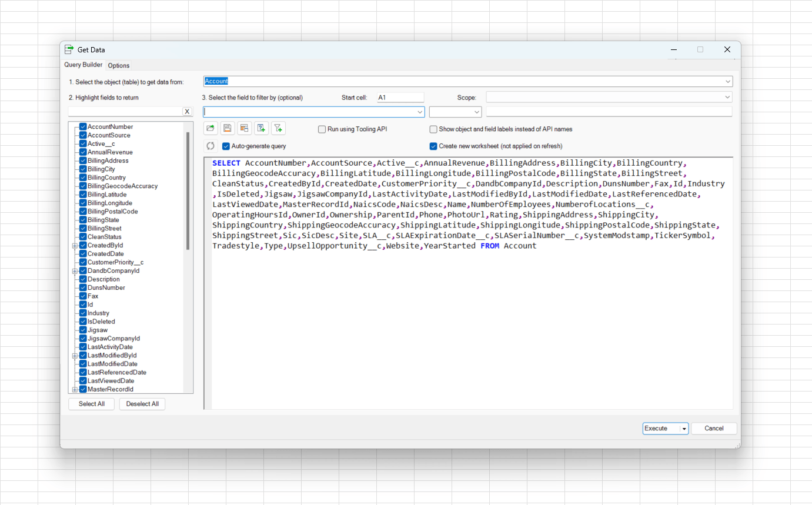Open the Scope dropdown
Screen dimensions: 812x505
click(x=727, y=96)
